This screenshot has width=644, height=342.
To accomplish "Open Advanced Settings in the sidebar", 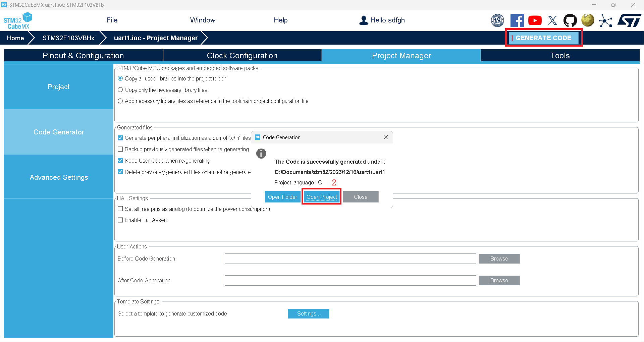I will pos(59,177).
